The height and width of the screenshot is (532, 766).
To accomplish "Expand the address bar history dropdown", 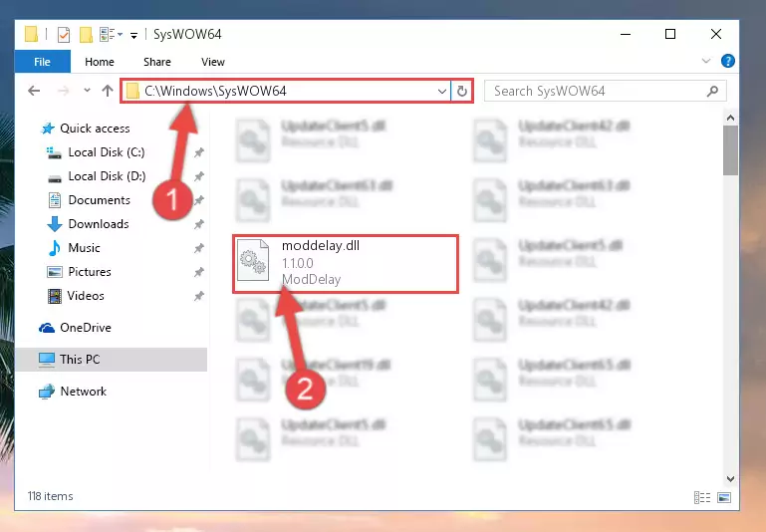I will click(x=441, y=92).
